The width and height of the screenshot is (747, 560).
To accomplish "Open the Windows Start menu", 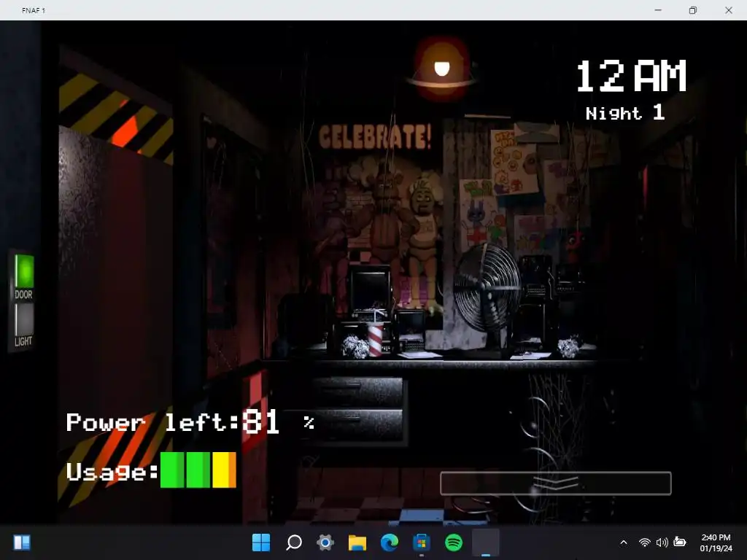I will (x=261, y=542).
